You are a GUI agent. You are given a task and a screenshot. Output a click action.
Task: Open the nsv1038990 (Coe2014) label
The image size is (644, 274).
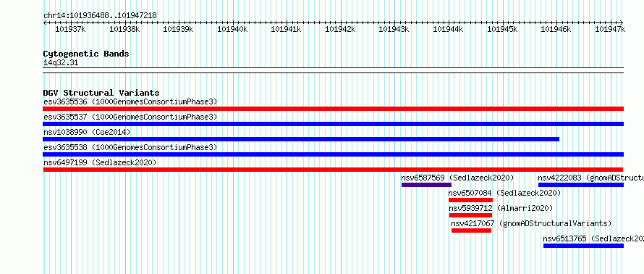(x=87, y=132)
